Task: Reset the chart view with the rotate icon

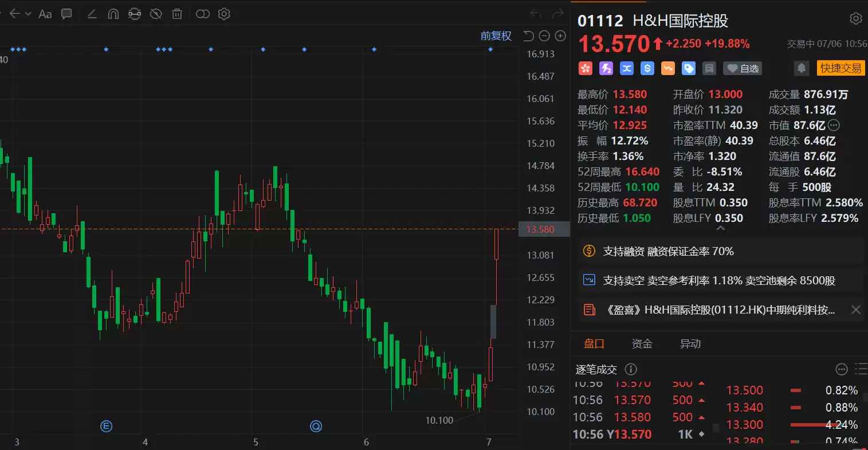Action: click(528, 36)
